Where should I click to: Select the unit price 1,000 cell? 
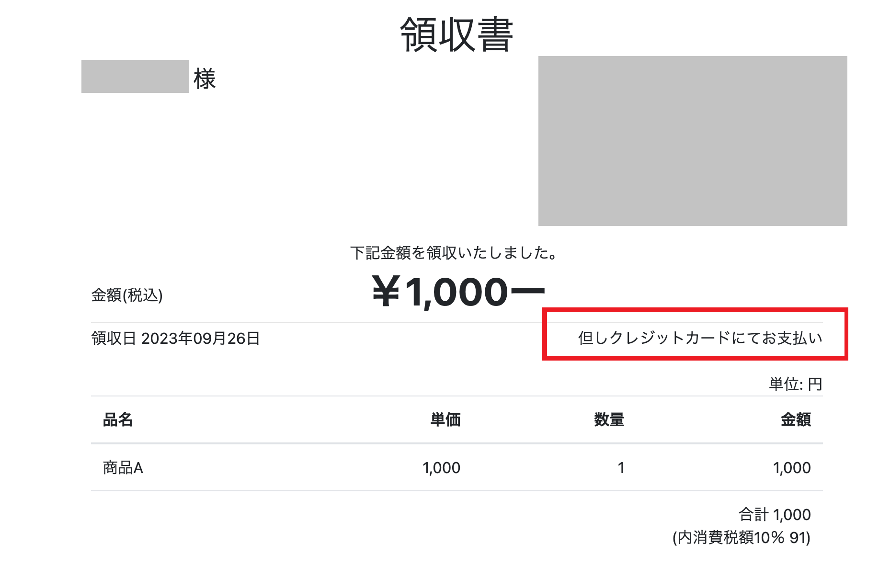pyautogui.click(x=442, y=468)
